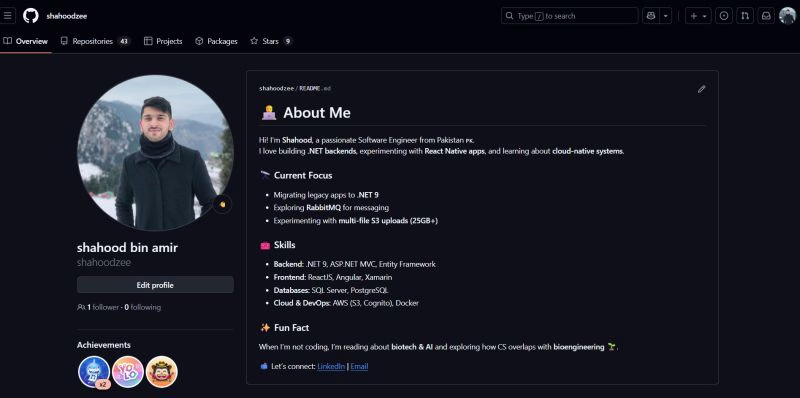
Task: Open the 0 following link
Action: pos(143,307)
